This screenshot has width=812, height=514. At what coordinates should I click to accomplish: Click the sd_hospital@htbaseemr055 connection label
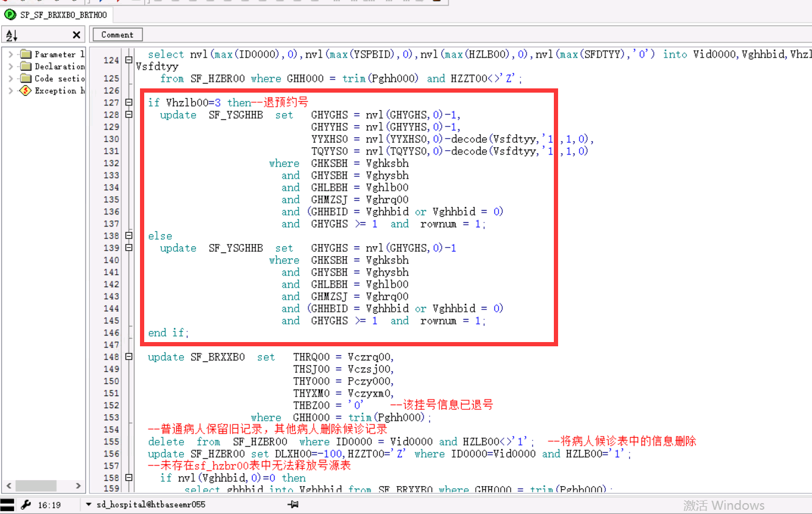click(150, 505)
